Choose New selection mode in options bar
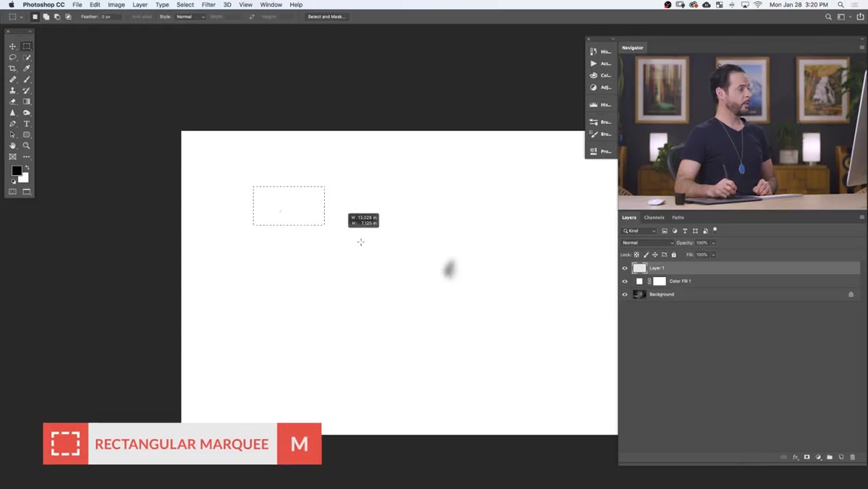The width and height of the screenshot is (868, 489). (x=35, y=17)
